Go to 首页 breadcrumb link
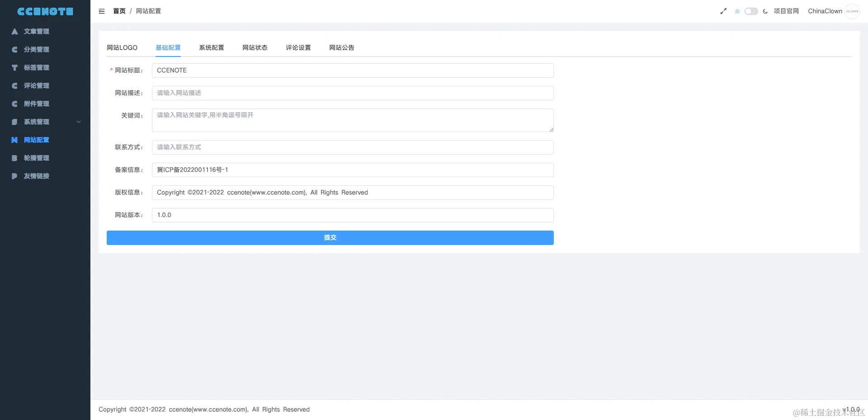This screenshot has height=420, width=868. click(119, 11)
